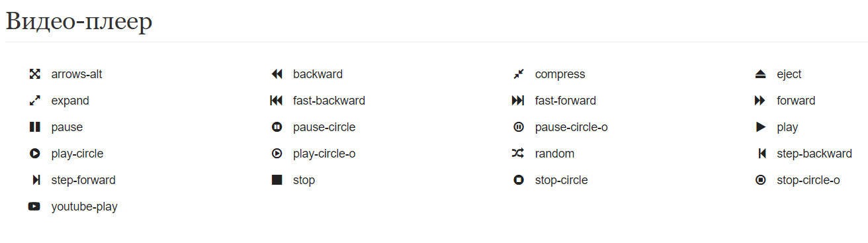Click the play-circle-o label
Viewport: 868px width, 243px height.
pos(324,154)
